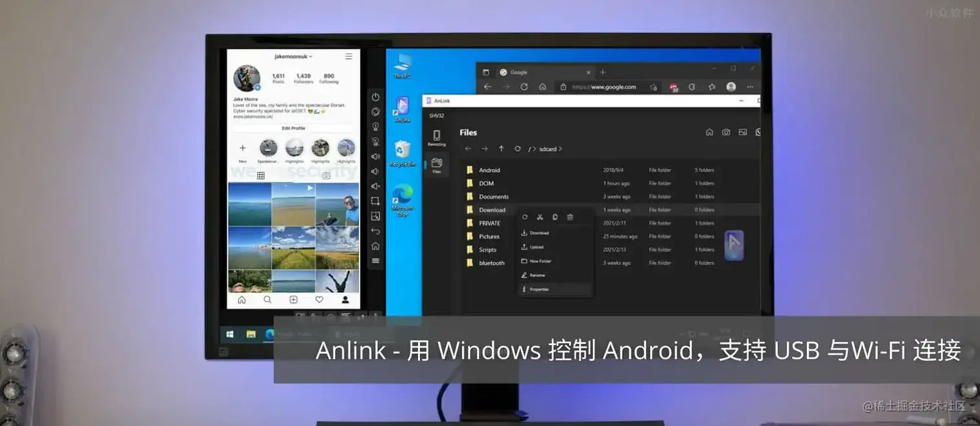
Task: Click the Android home icon in the control bar
Action: 375,246
